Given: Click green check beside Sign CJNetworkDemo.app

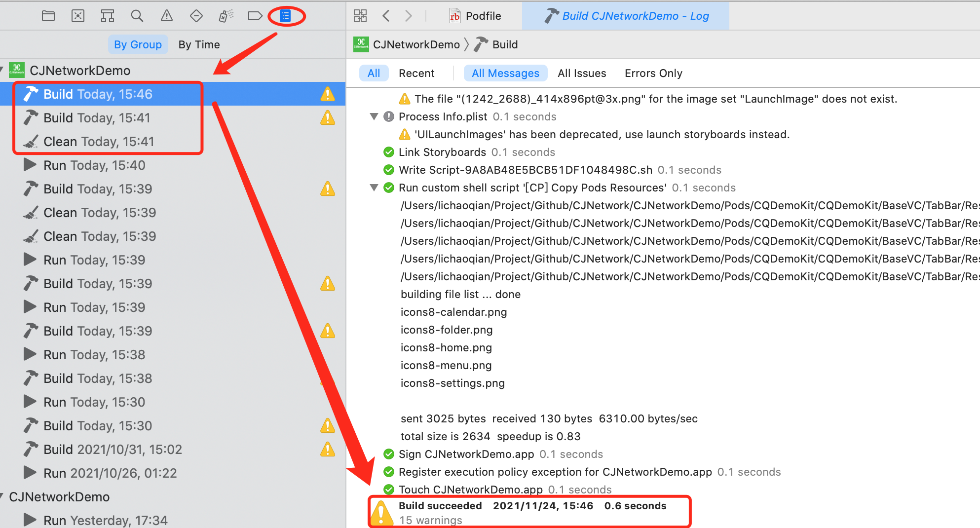Looking at the screenshot, I should [x=389, y=454].
